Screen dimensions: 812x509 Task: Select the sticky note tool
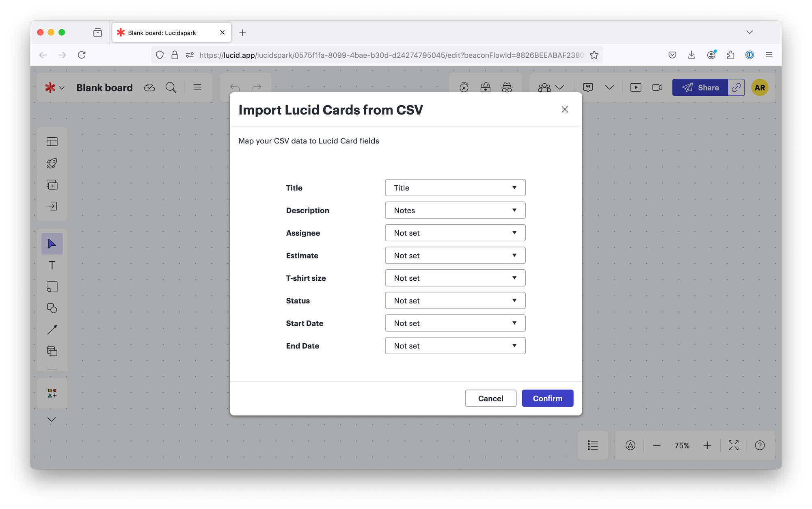pyautogui.click(x=52, y=287)
